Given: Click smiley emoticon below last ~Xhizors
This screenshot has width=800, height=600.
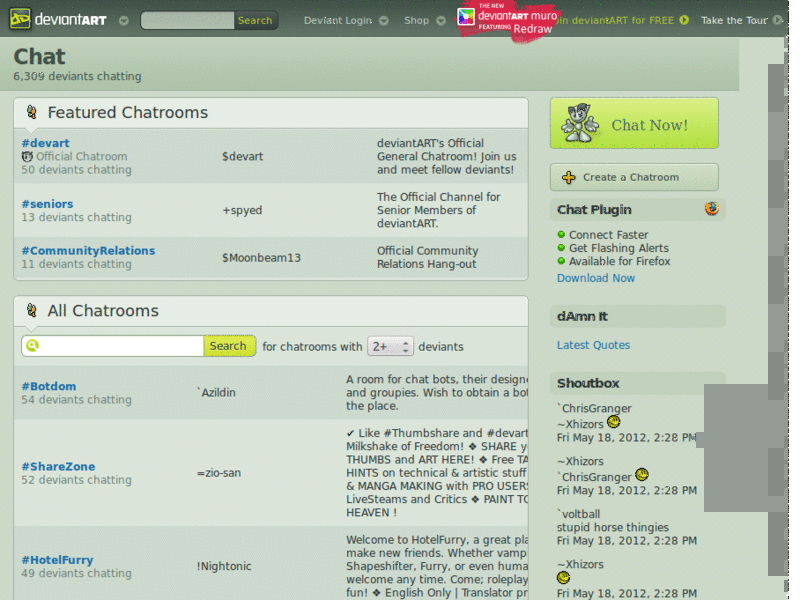Looking at the screenshot, I should tap(563, 578).
